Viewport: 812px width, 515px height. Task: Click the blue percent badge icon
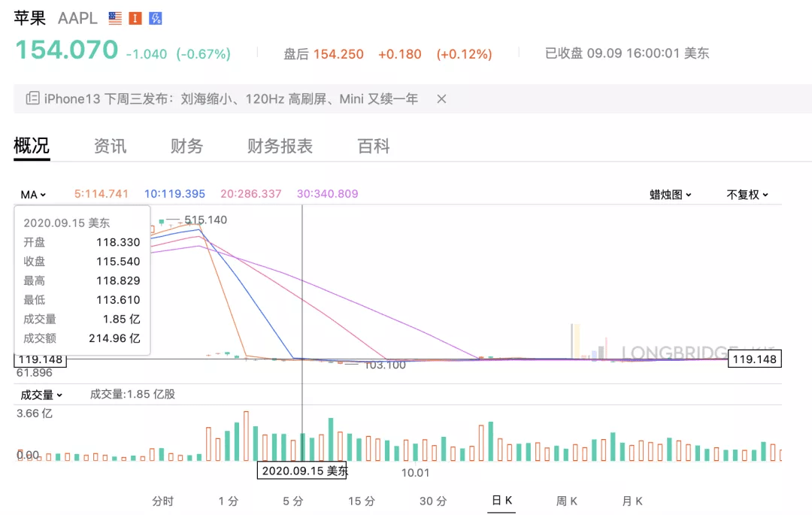coord(156,19)
